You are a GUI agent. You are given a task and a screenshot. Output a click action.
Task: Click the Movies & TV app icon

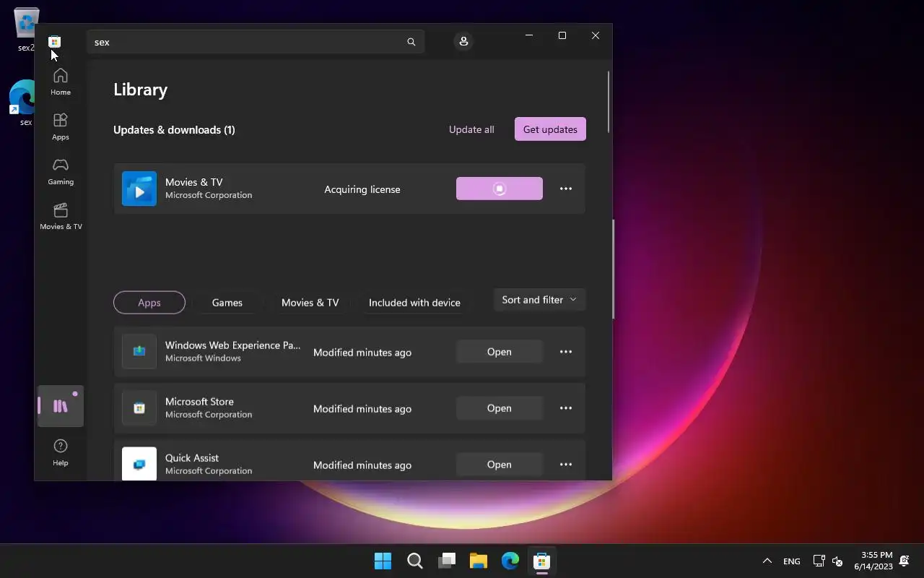tap(139, 189)
